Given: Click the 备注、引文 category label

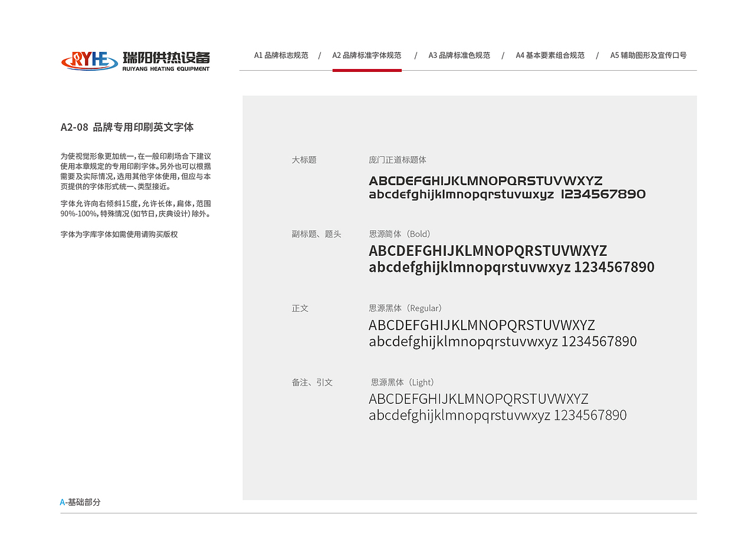Looking at the screenshot, I should click(x=313, y=382).
